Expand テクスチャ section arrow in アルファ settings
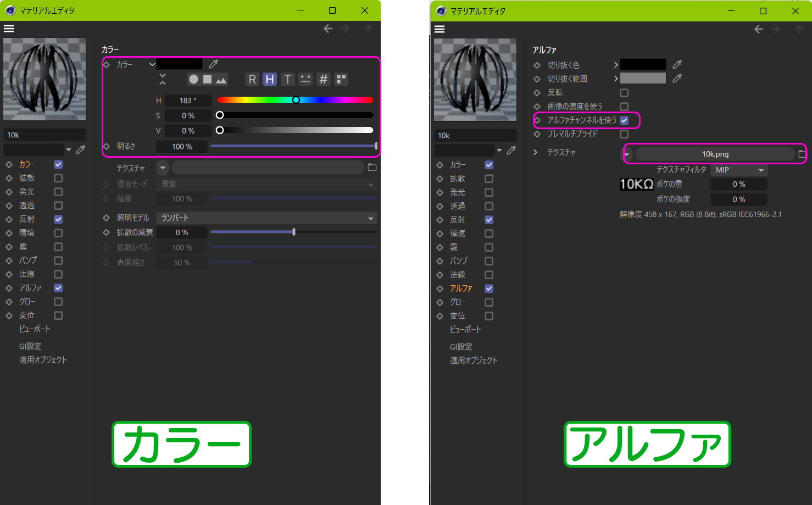 point(536,152)
